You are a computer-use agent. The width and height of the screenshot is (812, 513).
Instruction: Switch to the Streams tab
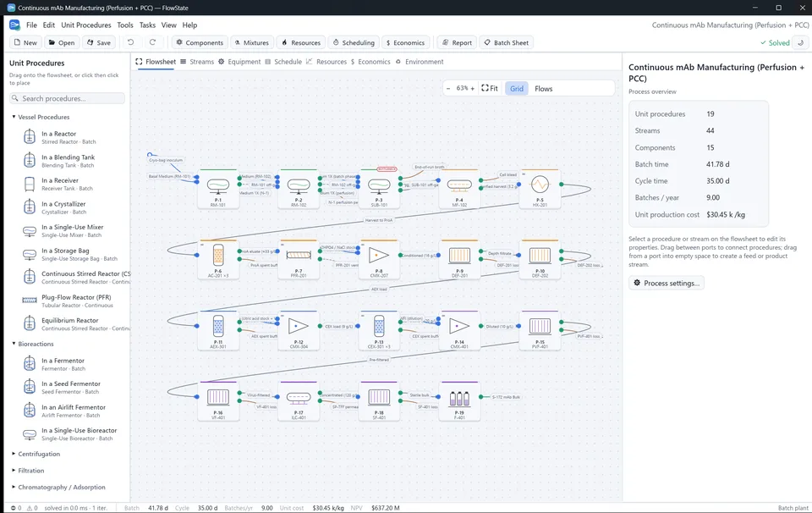(197, 62)
